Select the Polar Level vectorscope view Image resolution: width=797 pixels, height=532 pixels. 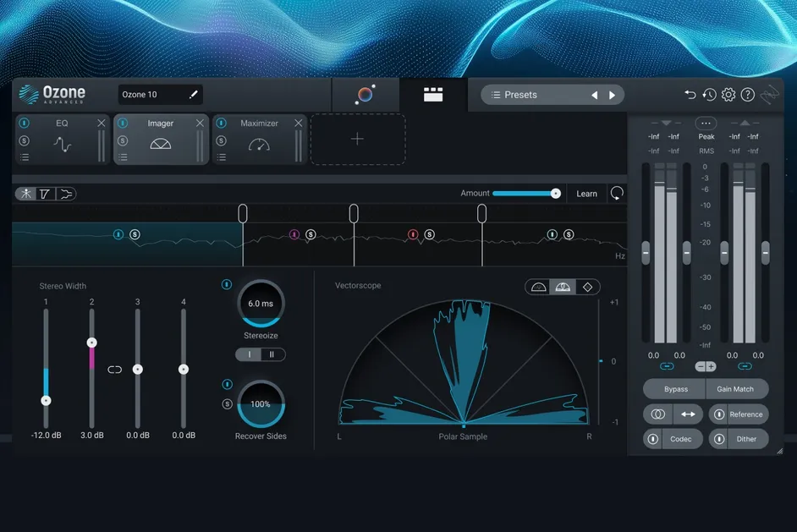point(563,287)
